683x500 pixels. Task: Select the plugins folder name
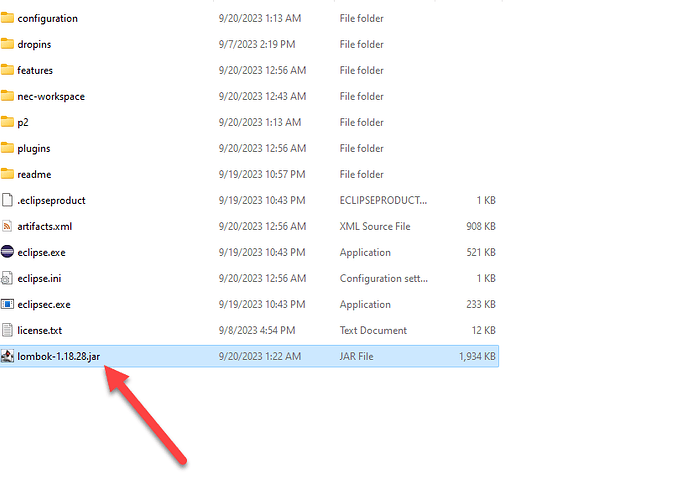pos(34,149)
